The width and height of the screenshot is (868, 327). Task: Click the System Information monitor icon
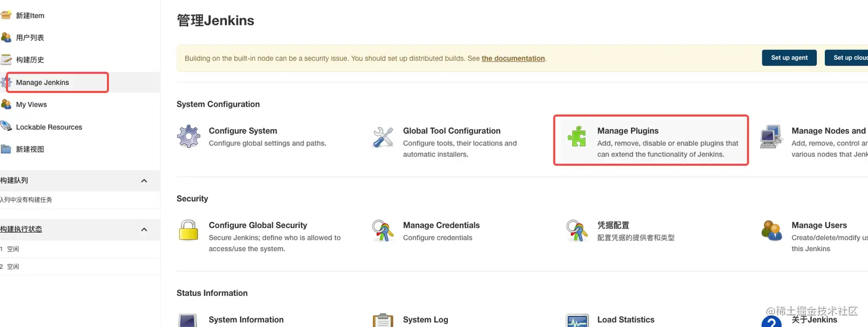pyautogui.click(x=188, y=321)
